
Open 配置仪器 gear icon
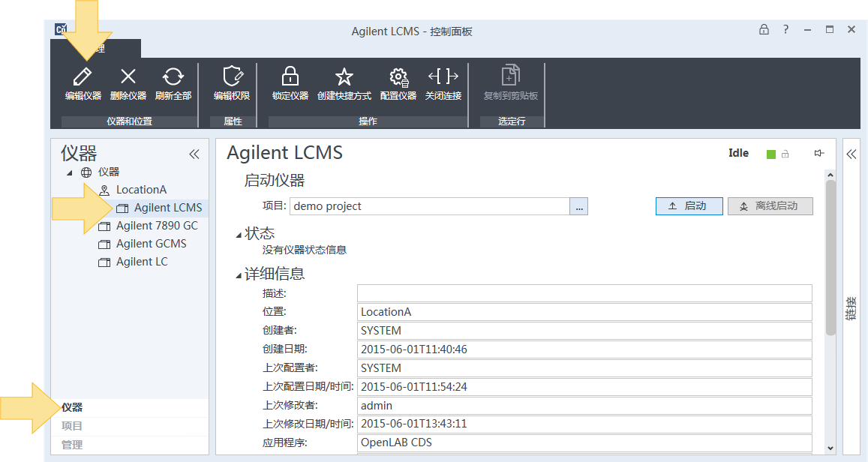[x=398, y=77]
